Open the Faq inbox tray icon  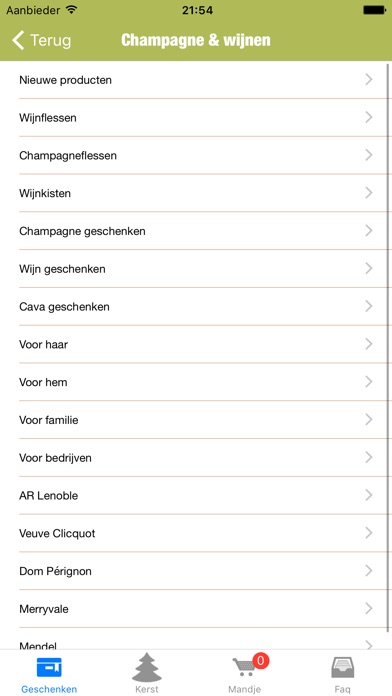click(x=342, y=667)
